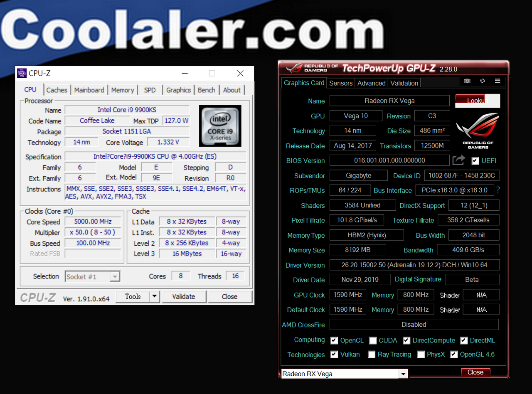The width and height of the screenshot is (532, 394).
Task: Switch to the Graphics tab in CPU-Z
Action: click(178, 90)
